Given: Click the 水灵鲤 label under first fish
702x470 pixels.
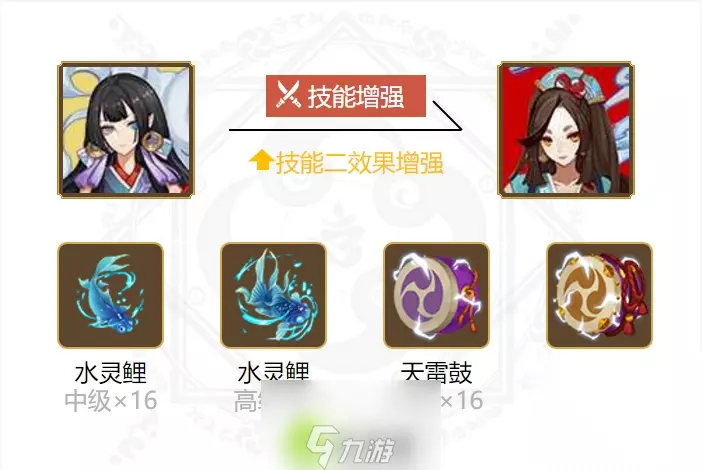Looking at the screenshot, I should pos(111,373).
